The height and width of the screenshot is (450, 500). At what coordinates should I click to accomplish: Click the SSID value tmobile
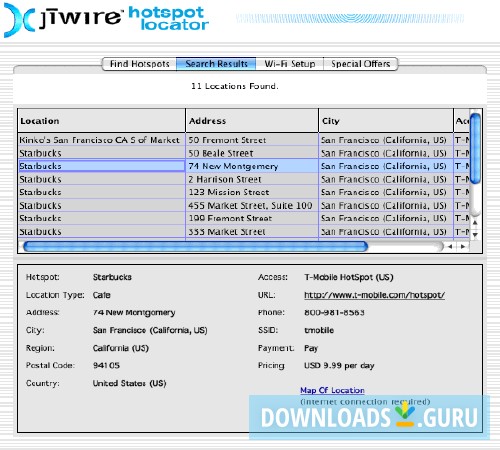(x=319, y=330)
